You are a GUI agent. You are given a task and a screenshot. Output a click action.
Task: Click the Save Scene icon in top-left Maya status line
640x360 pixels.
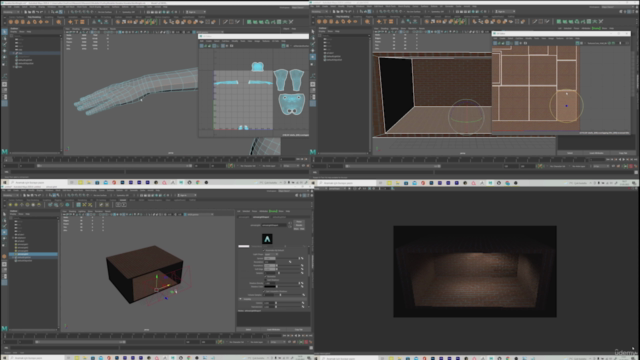[33, 12]
